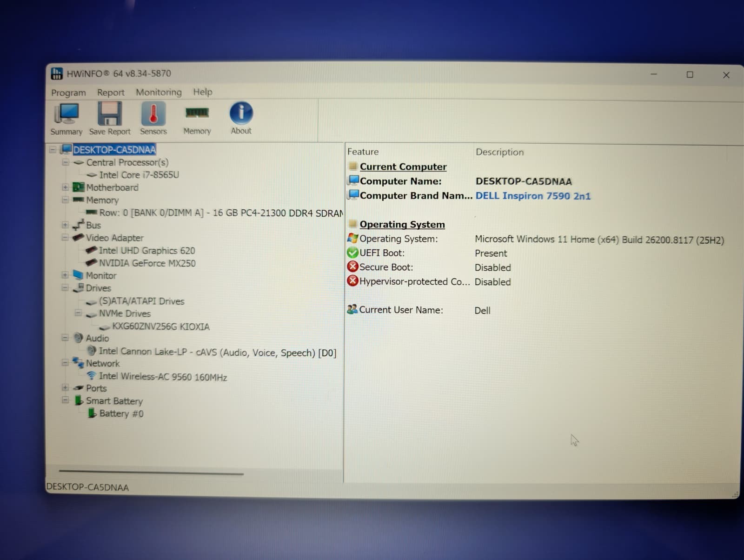Click the monitor icon beside Computer Brand Name
This screenshot has height=560, width=744.
click(x=353, y=195)
